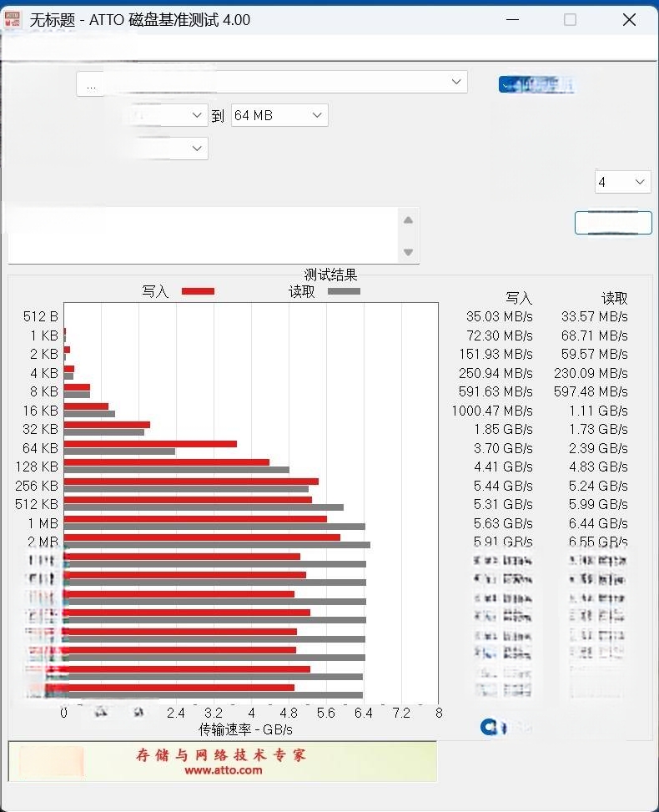Click the red 写入 legend swatch

(198, 291)
